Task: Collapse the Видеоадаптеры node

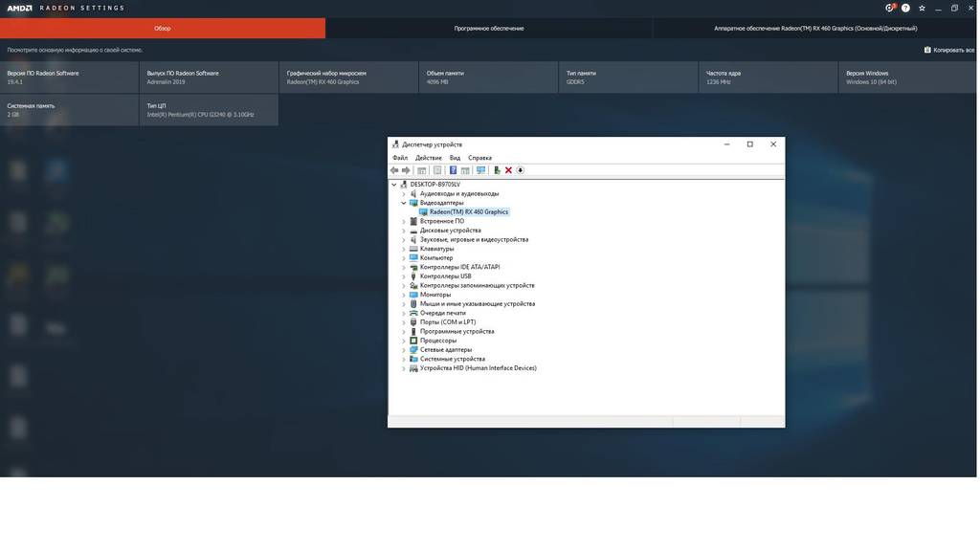Action: (x=404, y=203)
